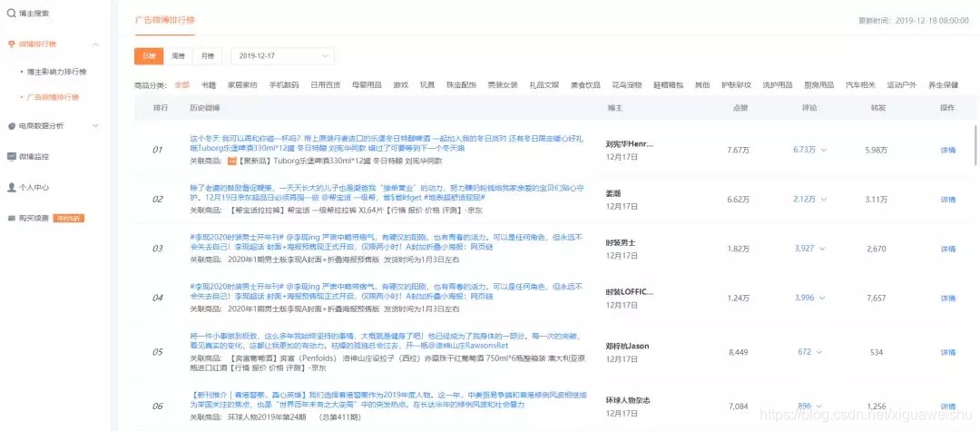Open 个人中心 in the sidebar
980x431 pixels.
click(34, 187)
